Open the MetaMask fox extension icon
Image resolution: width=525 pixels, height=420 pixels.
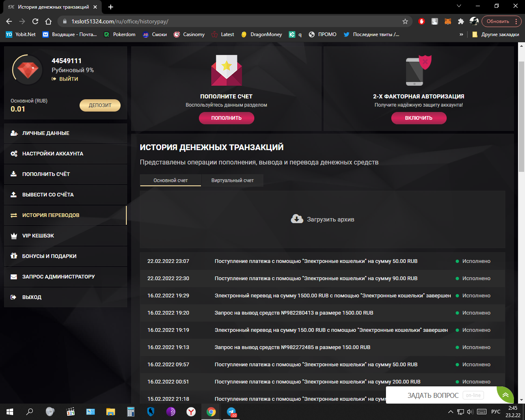(x=448, y=21)
